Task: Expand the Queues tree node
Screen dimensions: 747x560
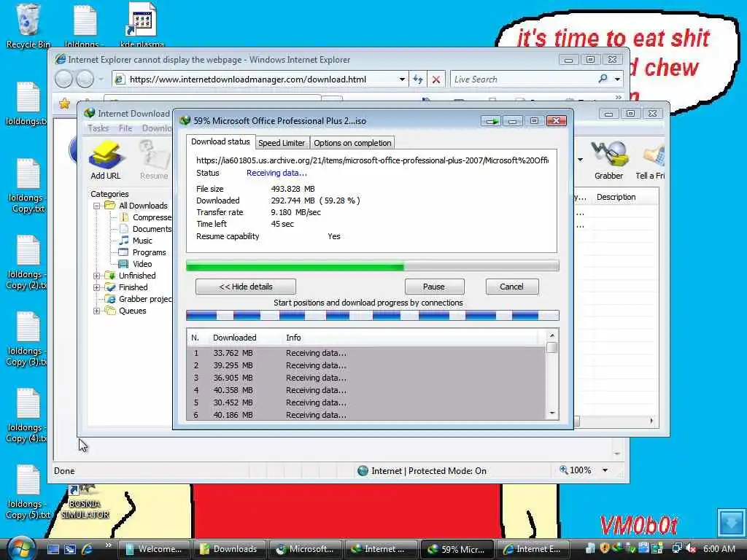Action: pos(97,311)
